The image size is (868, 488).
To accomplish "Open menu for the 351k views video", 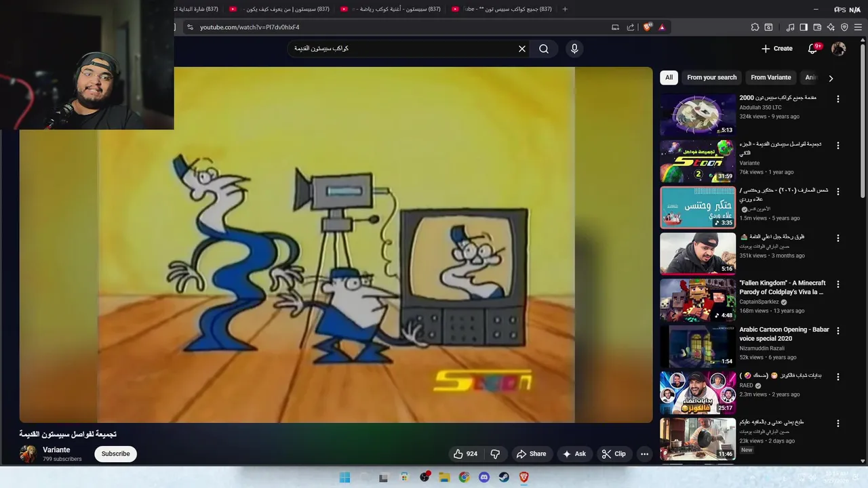I will pos(837,238).
